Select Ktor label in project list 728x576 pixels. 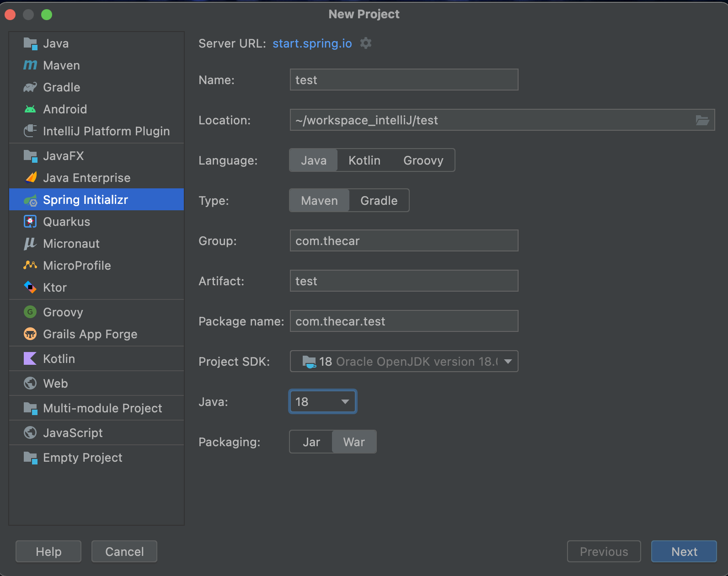click(55, 288)
